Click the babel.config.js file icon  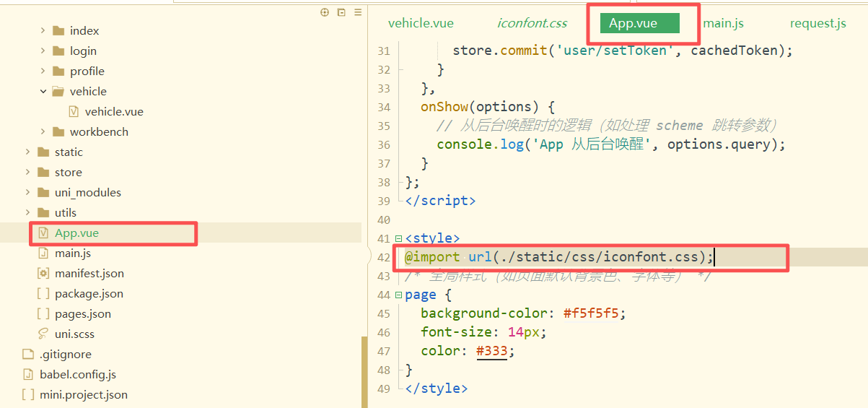pyautogui.click(x=28, y=374)
